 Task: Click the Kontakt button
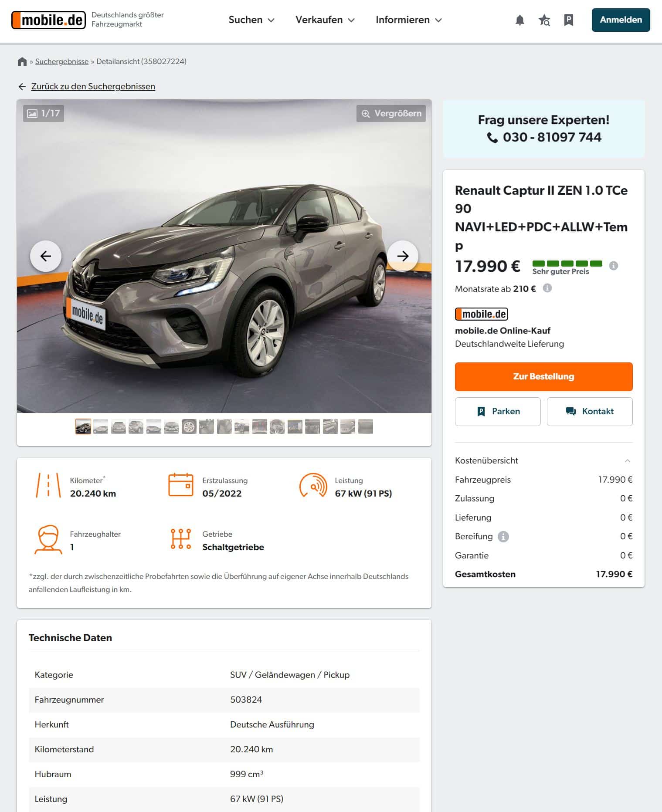589,411
